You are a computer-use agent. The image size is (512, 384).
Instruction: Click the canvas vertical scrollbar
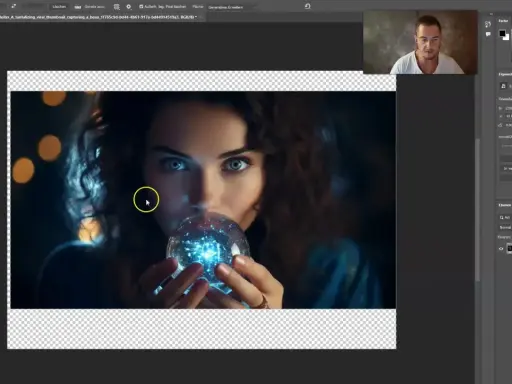point(478,210)
